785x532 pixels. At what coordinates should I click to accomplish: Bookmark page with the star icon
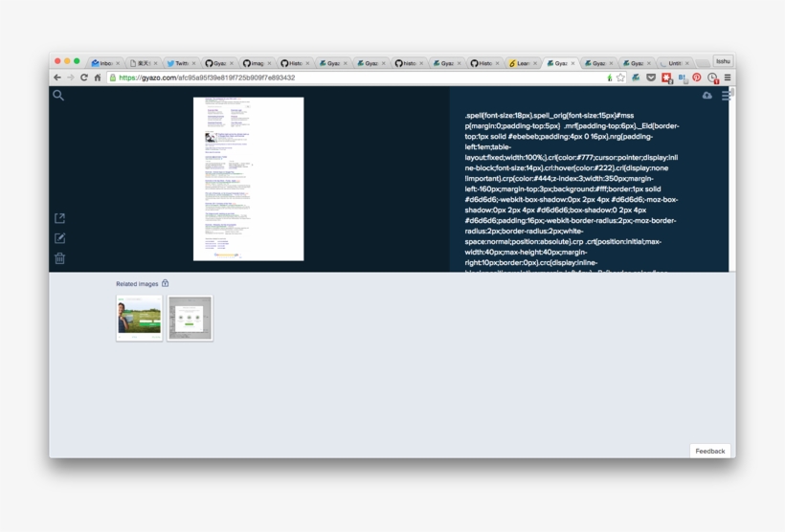pyautogui.click(x=620, y=78)
